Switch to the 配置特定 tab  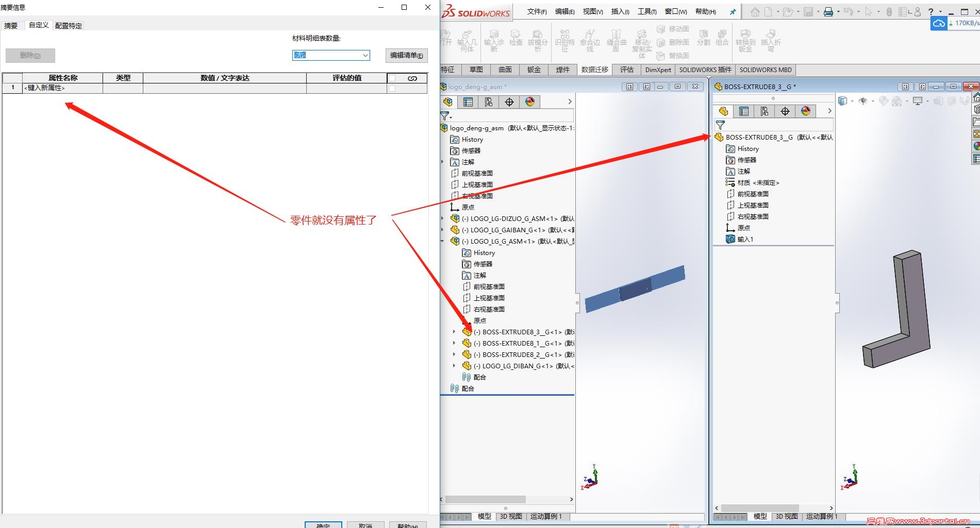coord(69,26)
